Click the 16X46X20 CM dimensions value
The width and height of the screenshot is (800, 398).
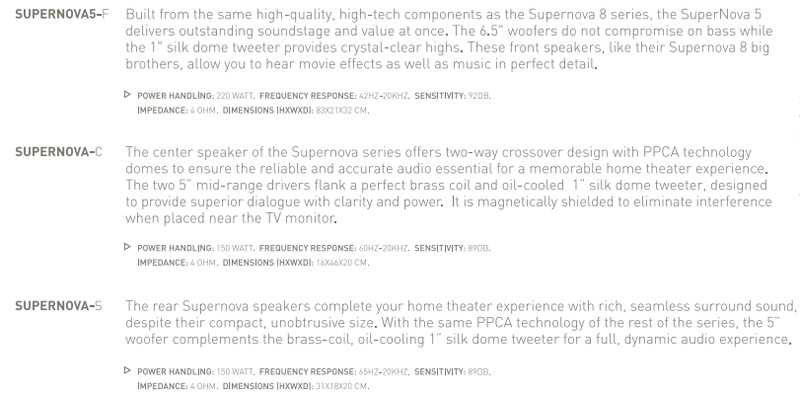pos(342,263)
